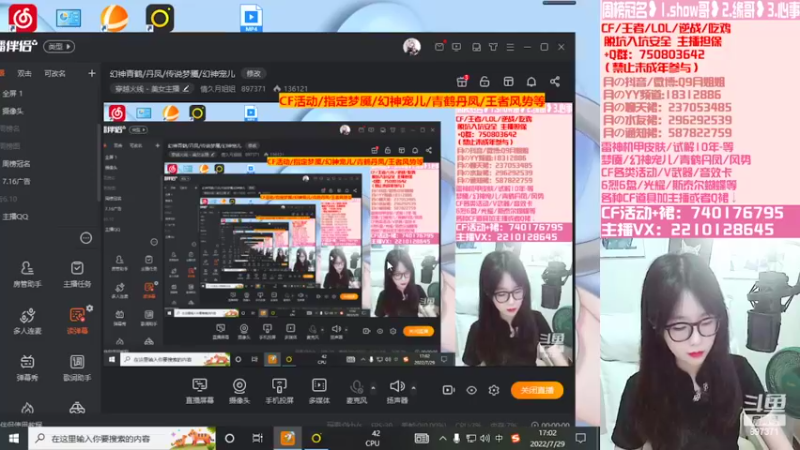Open the 歌词助手 lyrics assistant tool
This screenshot has width=800, height=450.
click(x=77, y=368)
